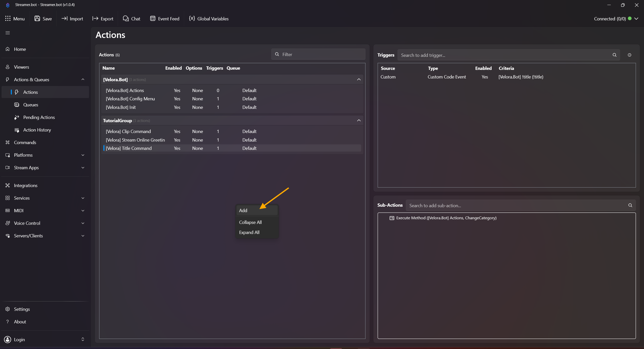Select the [Velora] Clip Command action row
This screenshot has width=644, height=349.
click(128, 132)
